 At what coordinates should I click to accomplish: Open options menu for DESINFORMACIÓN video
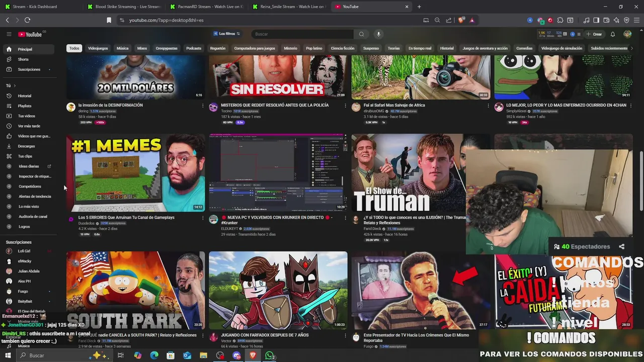pyautogui.click(x=203, y=106)
